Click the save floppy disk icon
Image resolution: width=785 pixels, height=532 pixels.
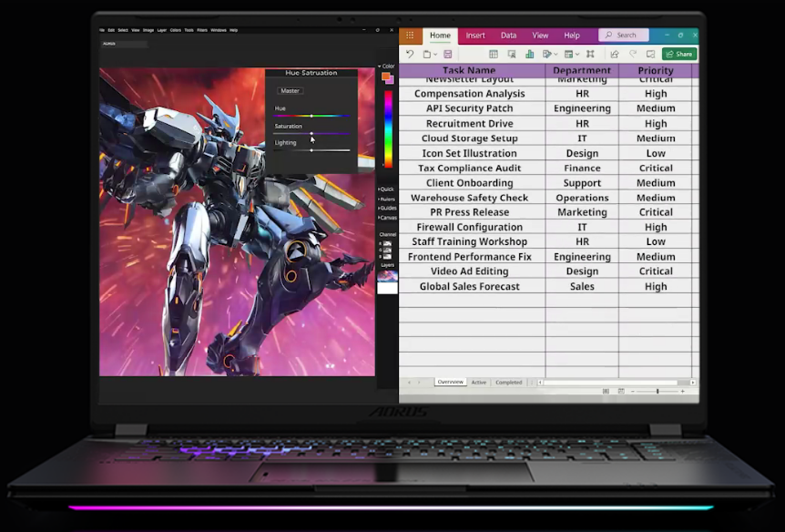447,54
